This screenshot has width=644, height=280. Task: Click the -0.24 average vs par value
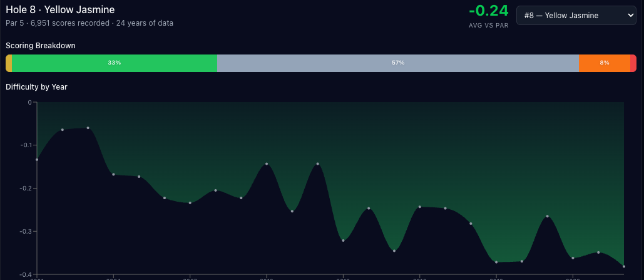click(488, 12)
